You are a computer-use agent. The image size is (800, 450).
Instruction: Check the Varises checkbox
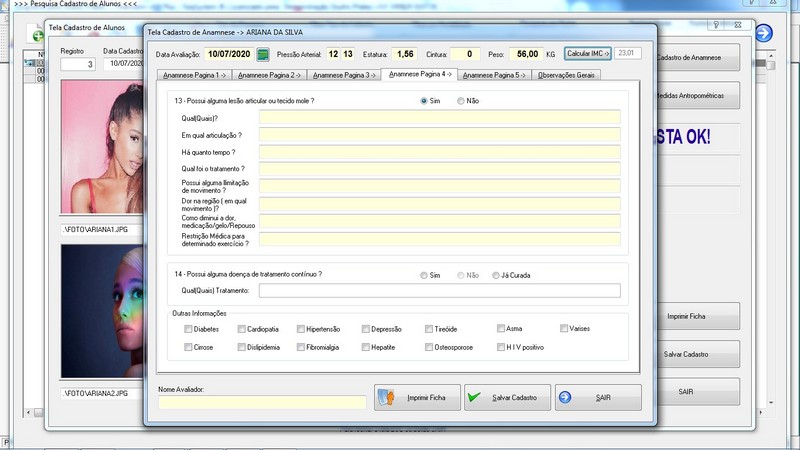click(564, 329)
